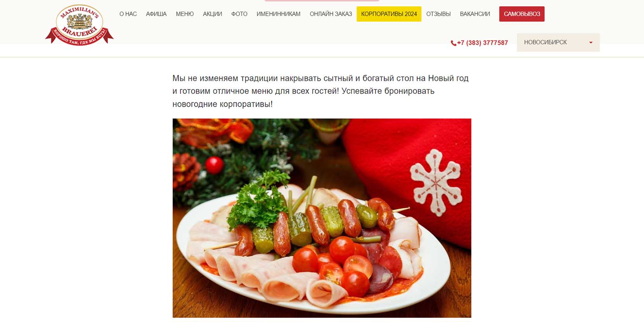Open the НОВОСИБИРСК city selector

[x=558, y=42]
